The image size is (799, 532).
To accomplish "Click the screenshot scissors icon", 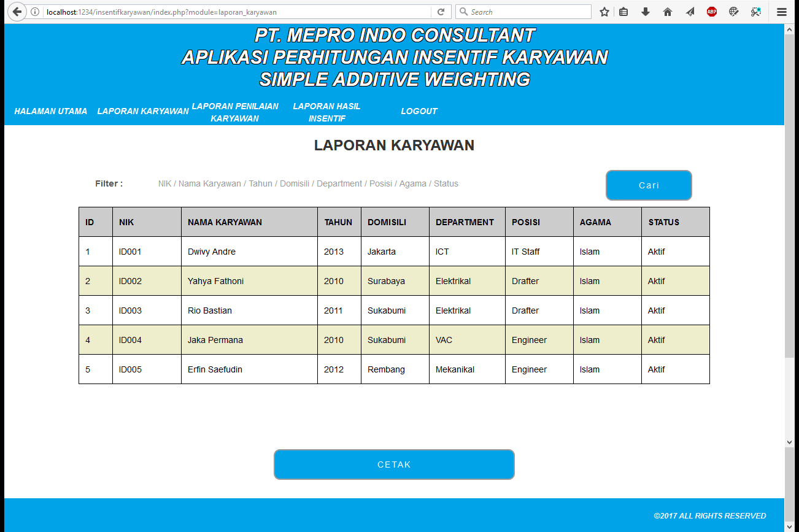I will (x=755, y=12).
